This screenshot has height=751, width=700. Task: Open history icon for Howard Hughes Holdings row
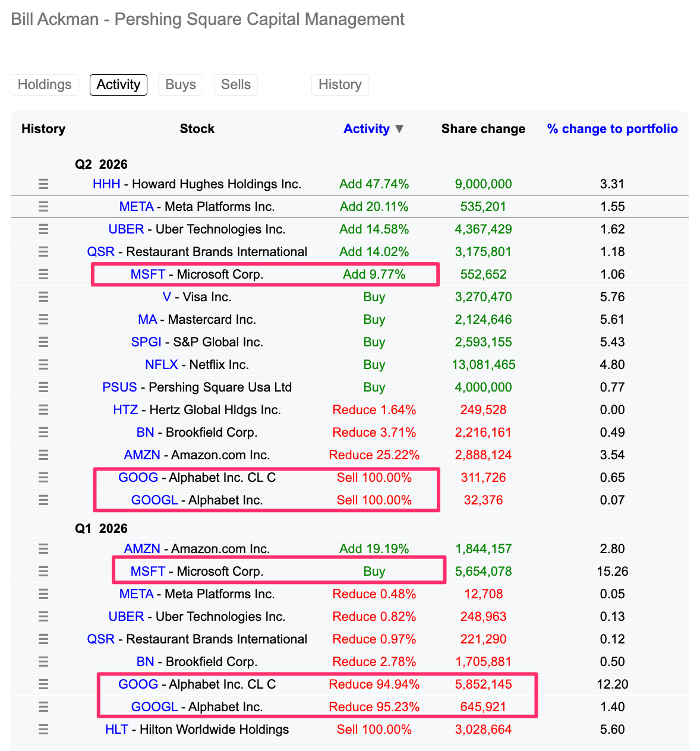click(43, 184)
